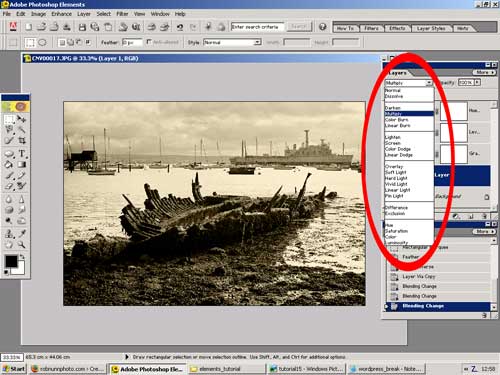Choose Multiply in blend mode list
The width and height of the screenshot is (500, 375).
pos(409,114)
